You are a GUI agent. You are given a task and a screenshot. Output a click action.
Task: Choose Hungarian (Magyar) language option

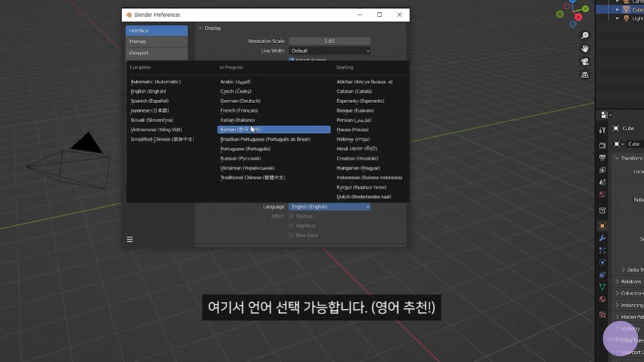[358, 169]
